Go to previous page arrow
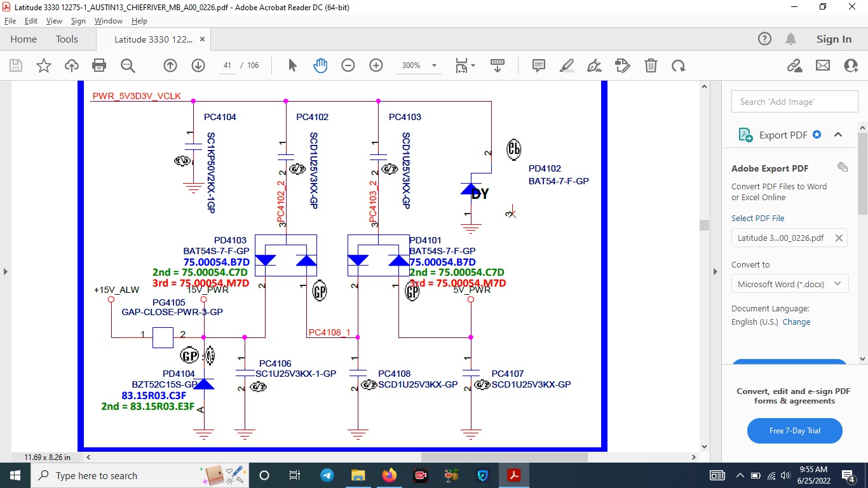 coord(170,65)
